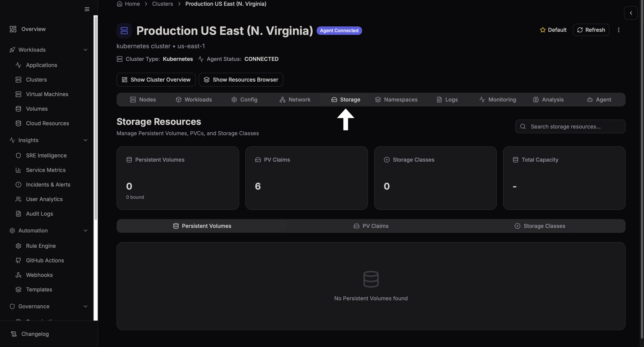Click Show Resources Browser
This screenshot has height=347, width=644.
click(x=241, y=79)
